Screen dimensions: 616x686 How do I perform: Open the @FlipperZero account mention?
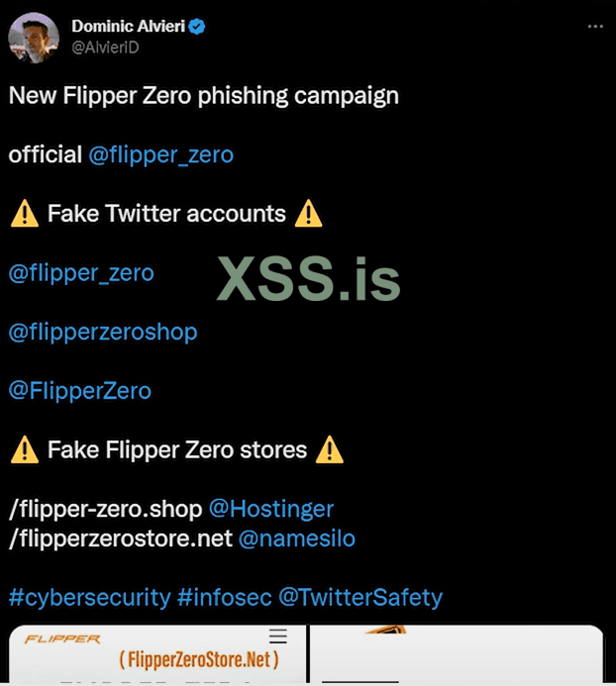(80, 391)
